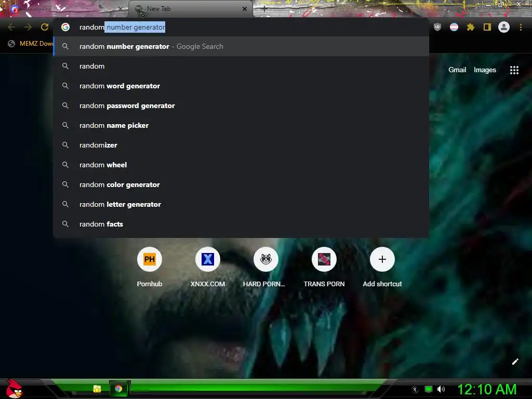The image size is (532, 399).
Task: Open the XNXX.COM shortcut tile
Action: (x=208, y=268)
